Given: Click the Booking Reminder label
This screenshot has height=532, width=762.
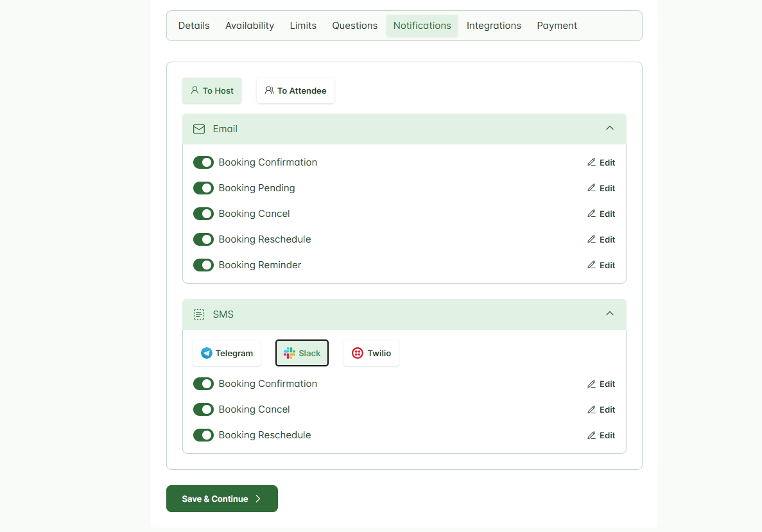Looking at the screenshot, I should coord(260,265).
